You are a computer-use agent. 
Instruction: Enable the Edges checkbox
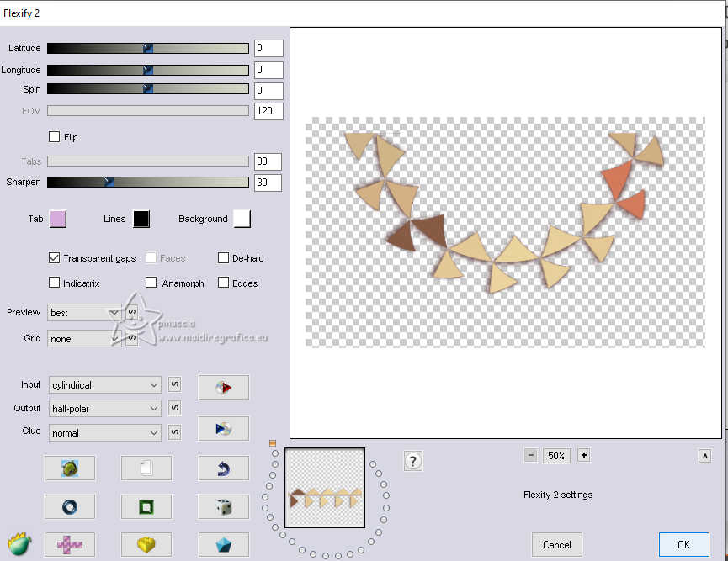point(223,283)
